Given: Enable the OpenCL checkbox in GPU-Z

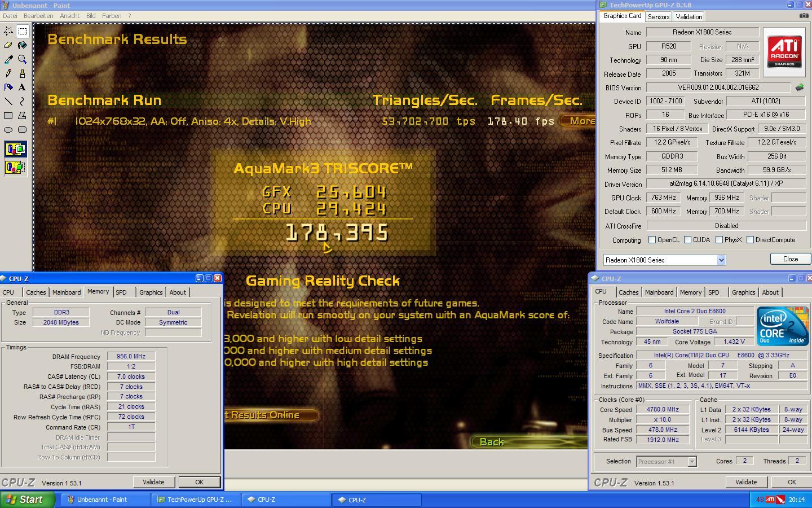Looking at the screenshot, I should click(652, 240).
